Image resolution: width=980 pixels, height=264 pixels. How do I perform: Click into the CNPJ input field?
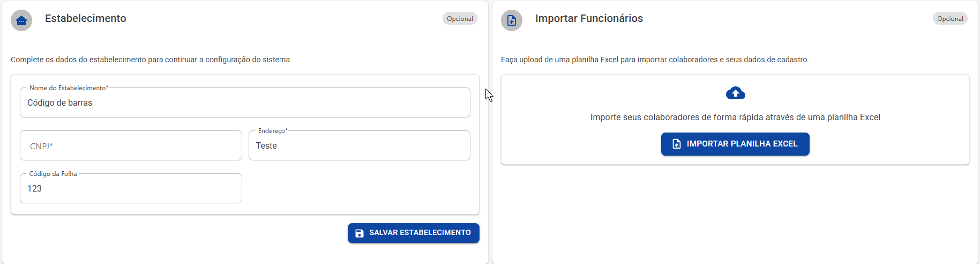131,145
